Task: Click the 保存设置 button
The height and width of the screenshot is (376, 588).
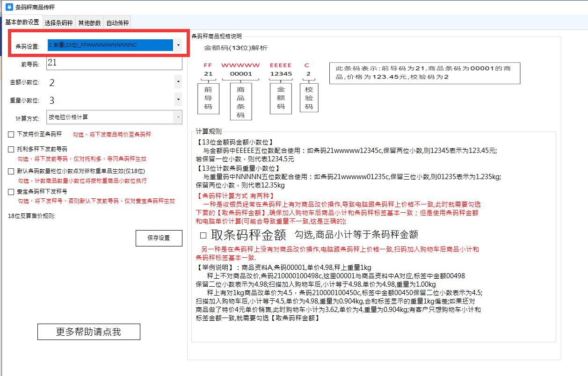Action: click(x=159, y=238)
